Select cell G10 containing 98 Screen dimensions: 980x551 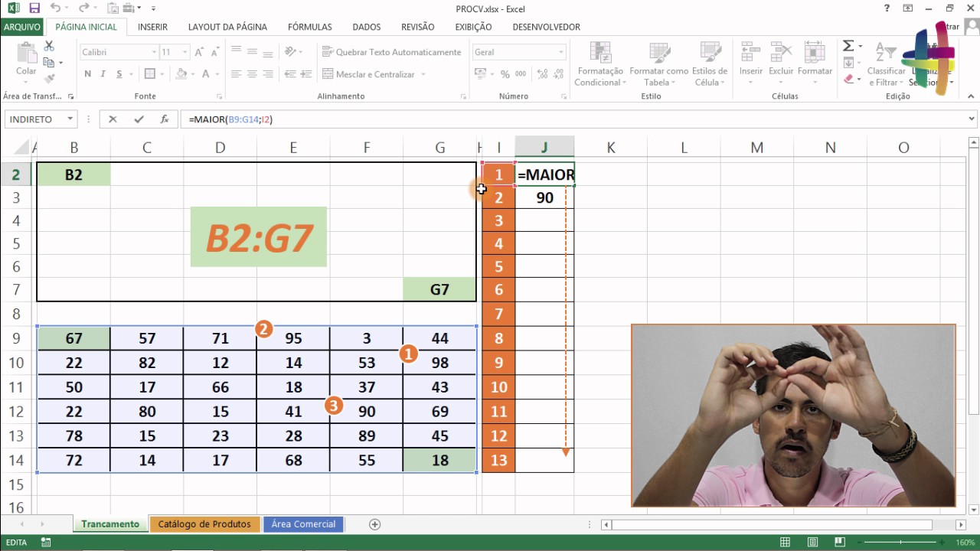pos(439,362)
